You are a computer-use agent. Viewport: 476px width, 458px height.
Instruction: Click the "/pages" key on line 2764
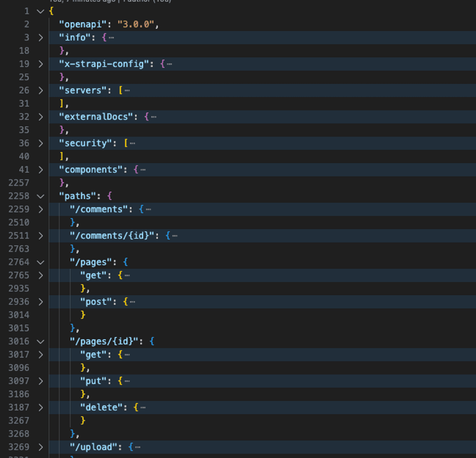[x=91, y=262]
